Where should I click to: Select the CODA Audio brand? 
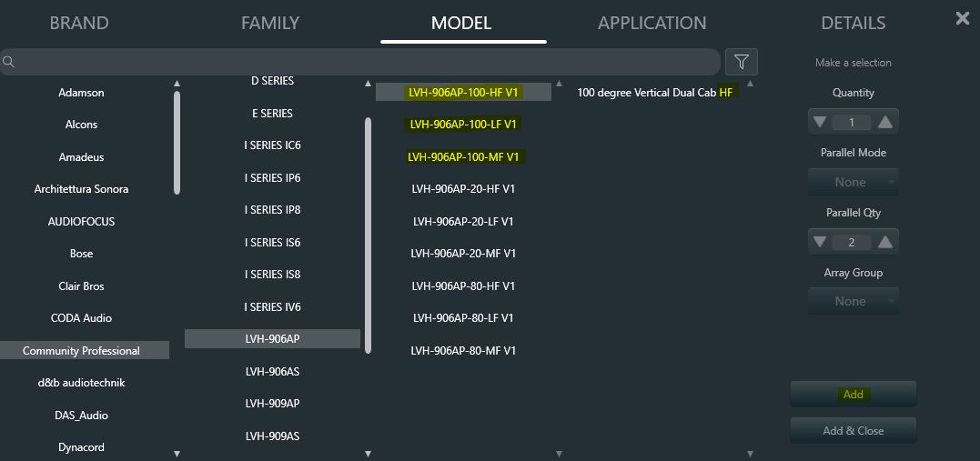coord(81,318)
